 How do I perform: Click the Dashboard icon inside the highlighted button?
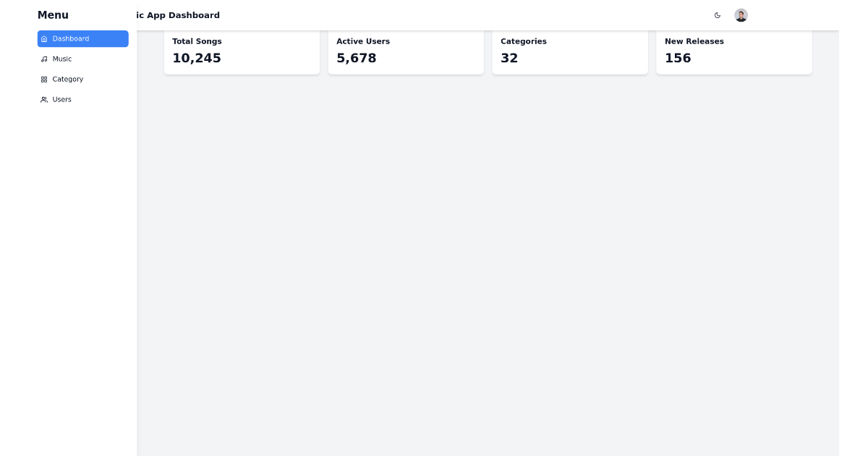(44, 38)
